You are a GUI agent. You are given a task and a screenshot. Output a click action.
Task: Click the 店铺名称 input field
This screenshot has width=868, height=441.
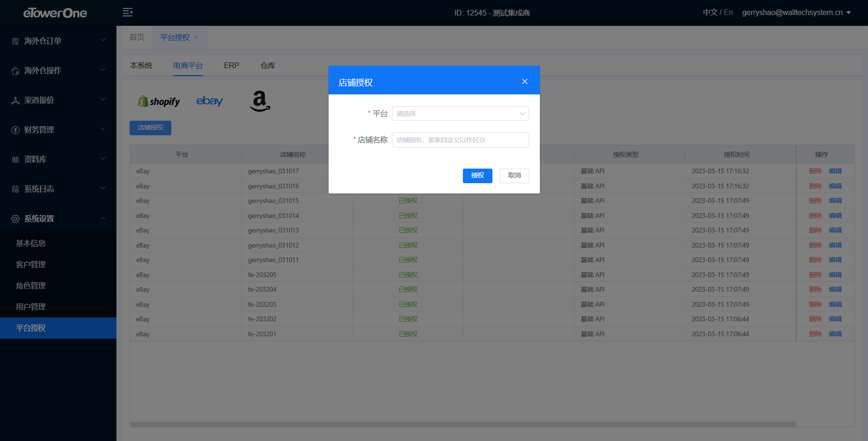[460, 140]
